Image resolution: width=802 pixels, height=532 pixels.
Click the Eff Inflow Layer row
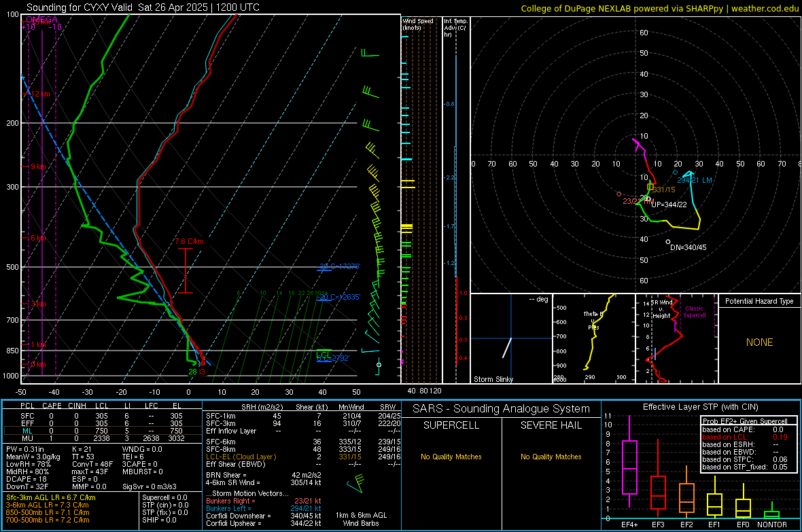(x=303, y=431)
